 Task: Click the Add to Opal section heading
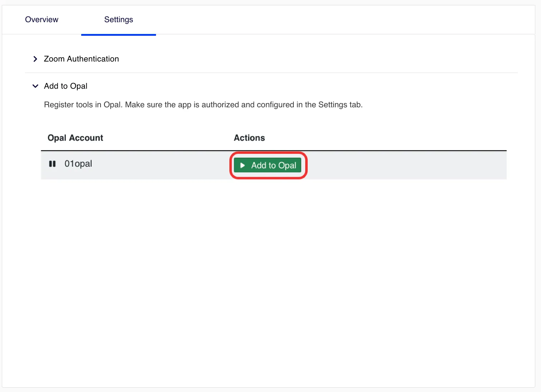click(65, 86)
